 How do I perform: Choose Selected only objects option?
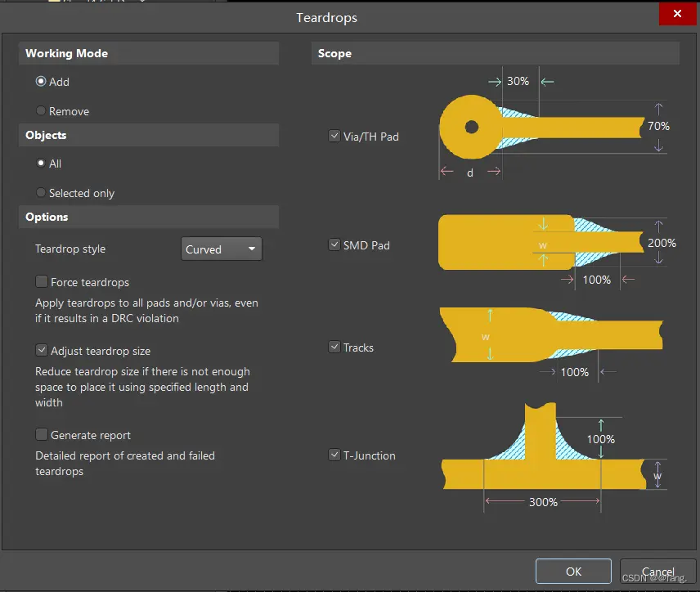point(41,193)
